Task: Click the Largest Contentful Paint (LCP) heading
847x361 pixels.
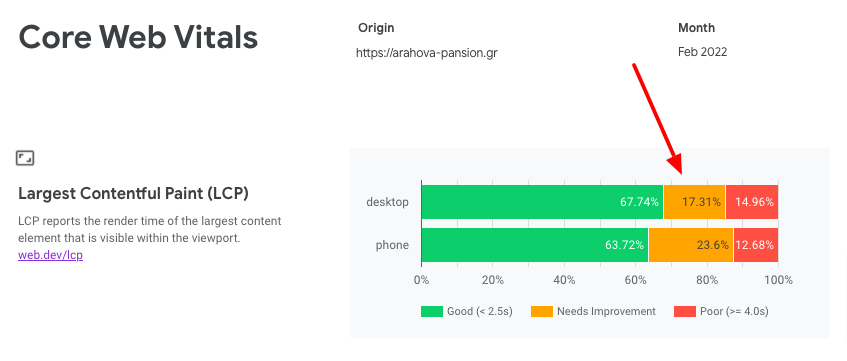Action: click(x=133, y=194)
